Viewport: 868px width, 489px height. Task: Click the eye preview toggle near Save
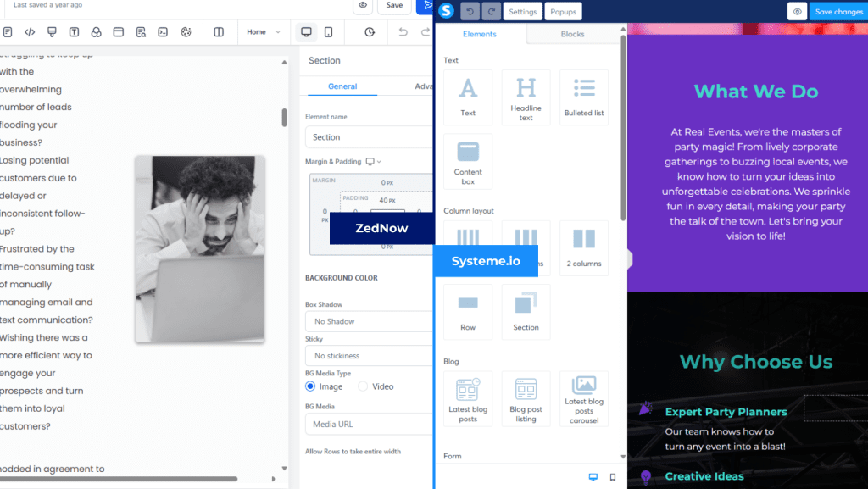(x=363, y=7)
